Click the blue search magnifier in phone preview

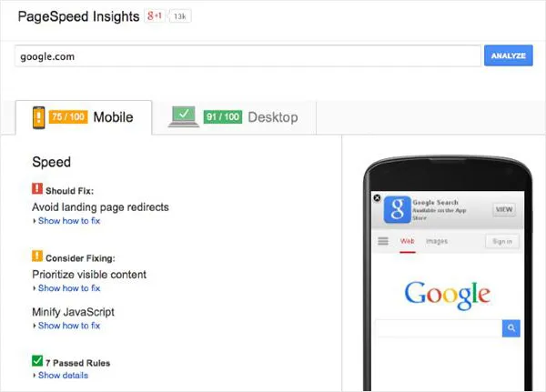512,327
